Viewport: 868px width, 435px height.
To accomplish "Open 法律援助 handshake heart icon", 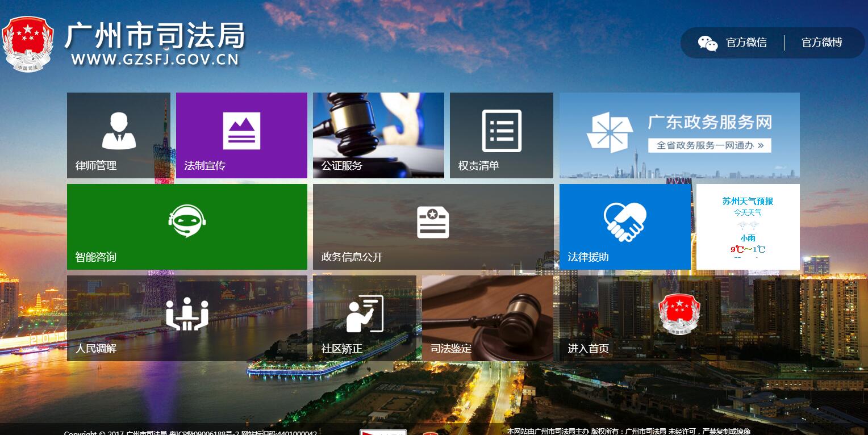I will pyautogui.click(x=625, y=222).
